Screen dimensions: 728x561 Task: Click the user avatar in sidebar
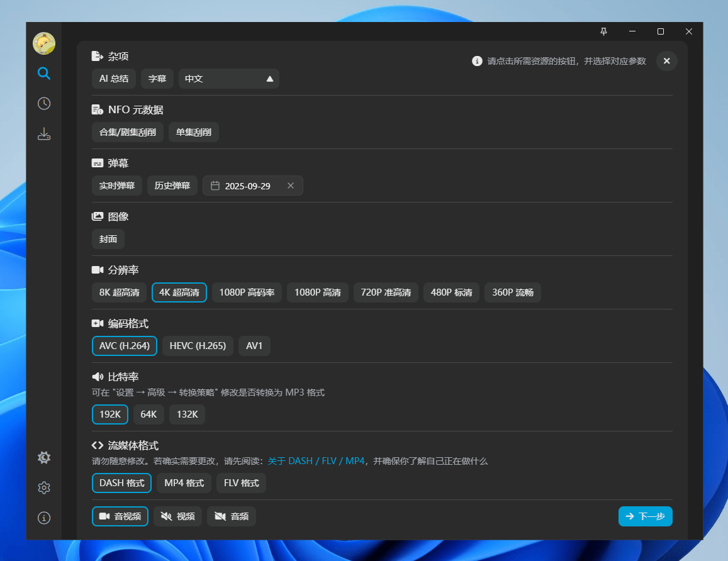pyautogui.click(x=44, y=43)
